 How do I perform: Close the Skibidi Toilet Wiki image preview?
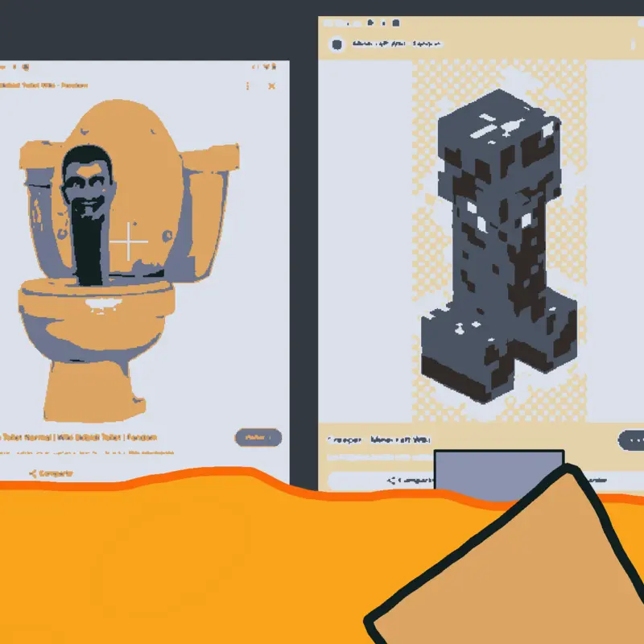coord(271,86)
